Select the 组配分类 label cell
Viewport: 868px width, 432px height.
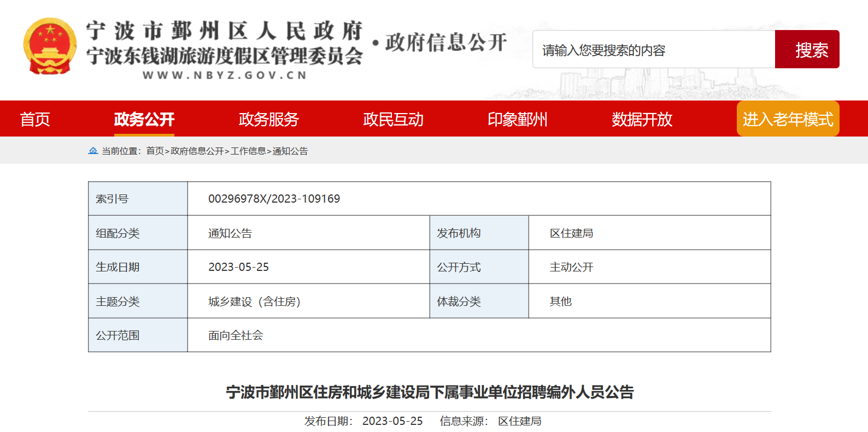[138, 233]
